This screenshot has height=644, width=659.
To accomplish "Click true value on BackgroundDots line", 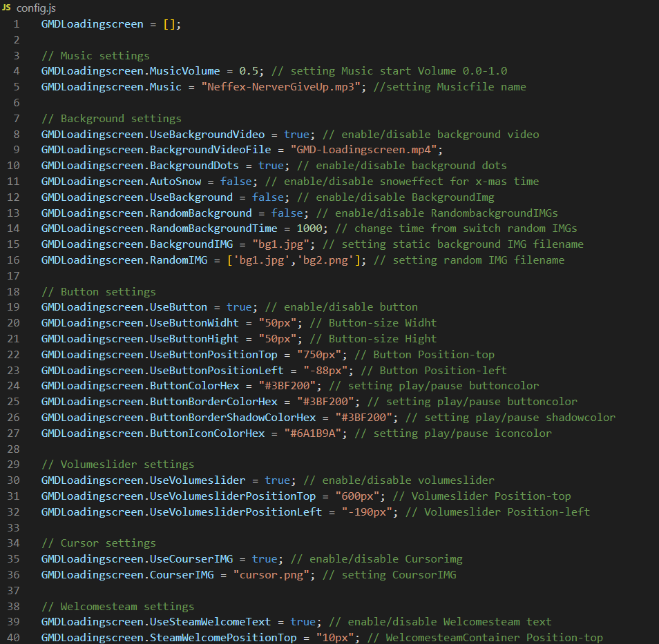I will point(271,166).
